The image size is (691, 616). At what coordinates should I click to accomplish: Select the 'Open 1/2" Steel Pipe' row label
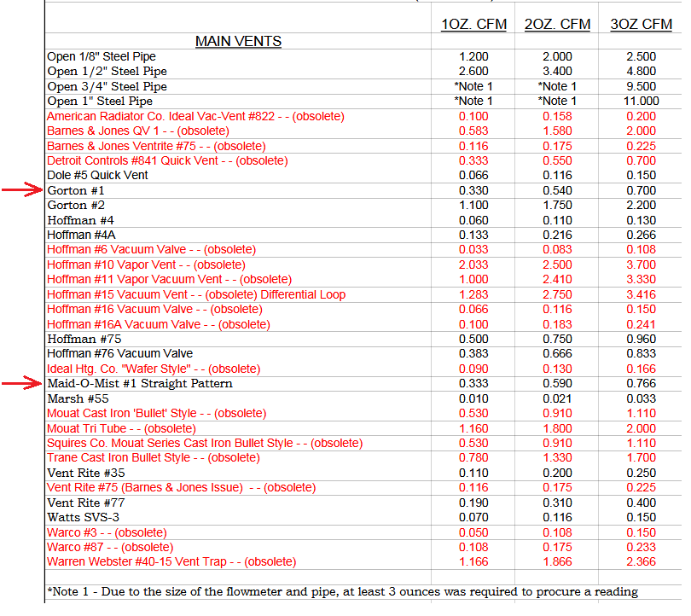pos(107,72)
